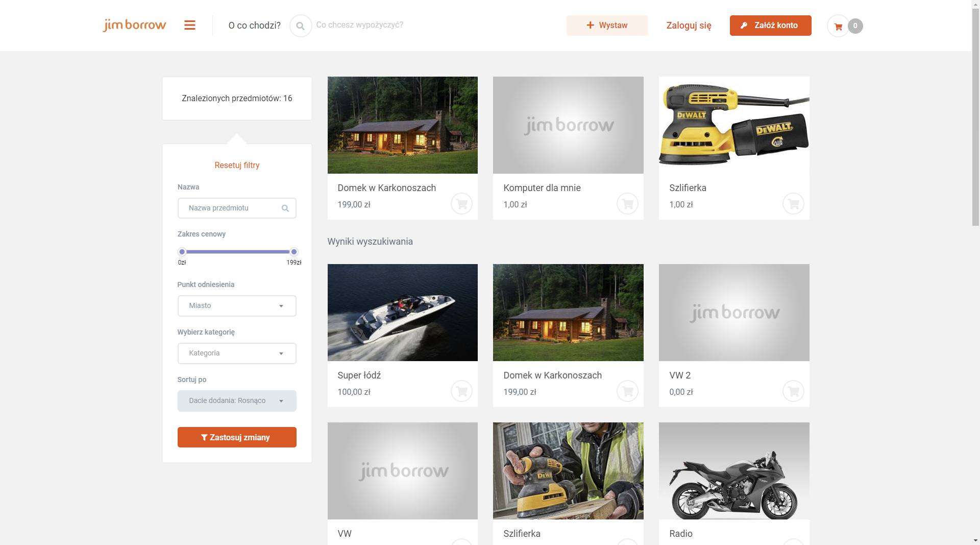The height and width of the screenshot is (545, 980).
Task: Open the 'O co chodzi?' menu item
Action: pyautogui.click(x=254, y=26)
